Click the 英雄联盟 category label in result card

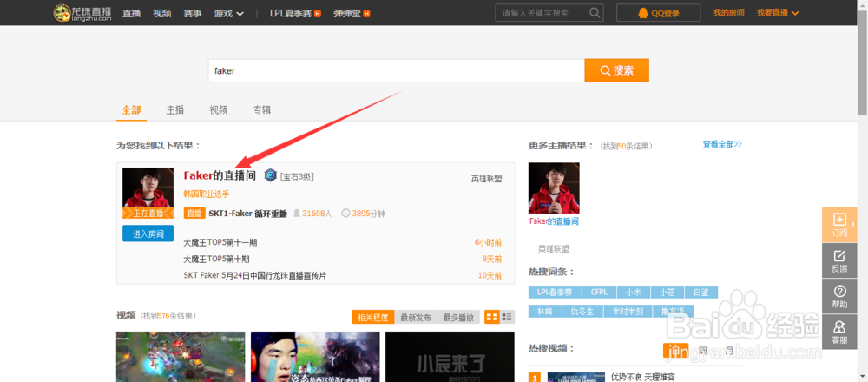point(487,178)
